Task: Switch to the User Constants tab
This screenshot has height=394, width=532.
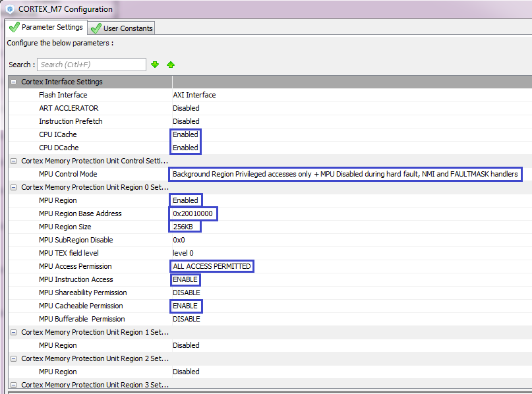Action: click(121, 28)
